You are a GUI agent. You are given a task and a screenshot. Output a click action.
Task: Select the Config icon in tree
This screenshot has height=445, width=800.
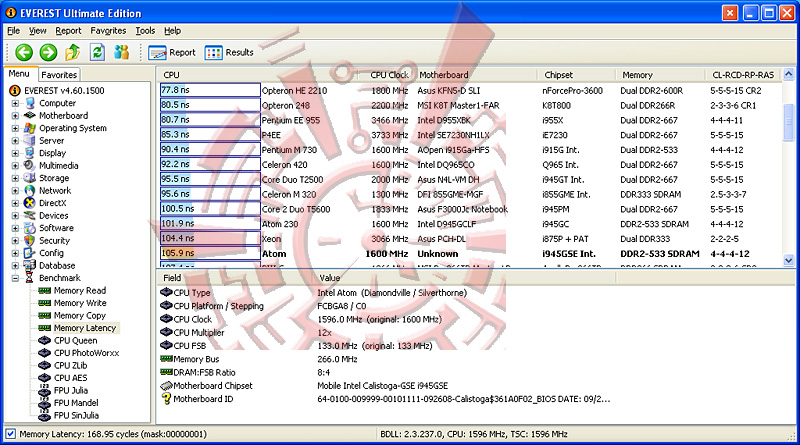pos(30,253)
